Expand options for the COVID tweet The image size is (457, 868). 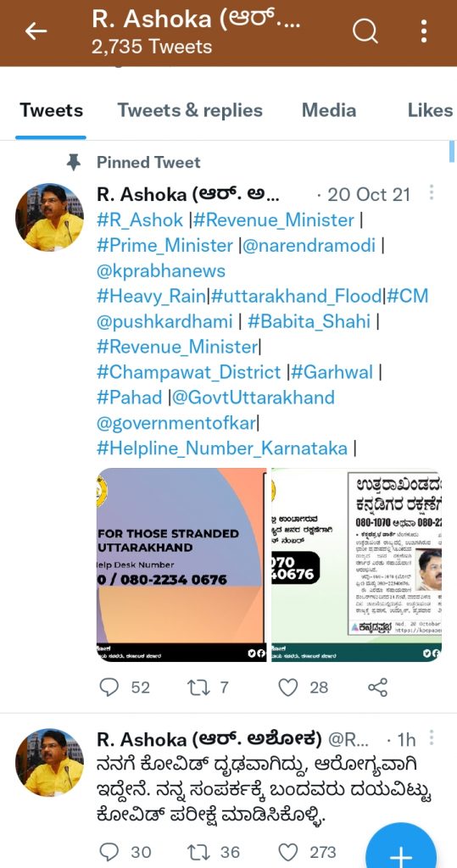pyautogui.click(x=432, y=738)
